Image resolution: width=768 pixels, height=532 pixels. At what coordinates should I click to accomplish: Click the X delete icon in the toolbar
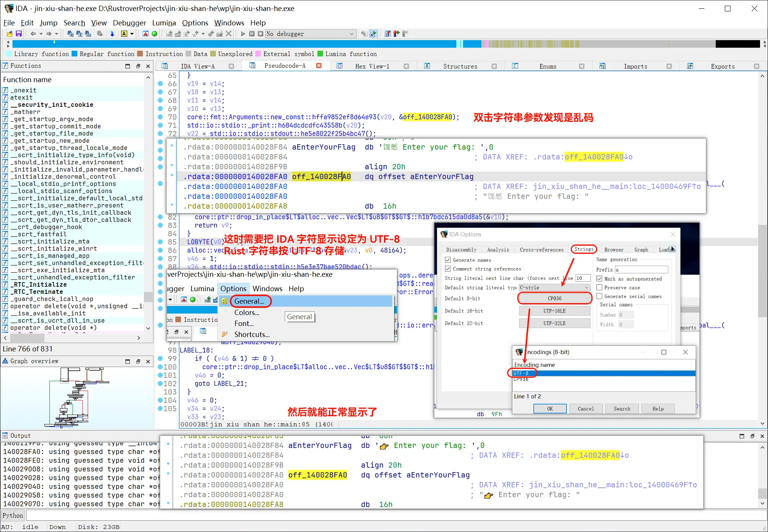pyautogui.click(x=228, y=34)
